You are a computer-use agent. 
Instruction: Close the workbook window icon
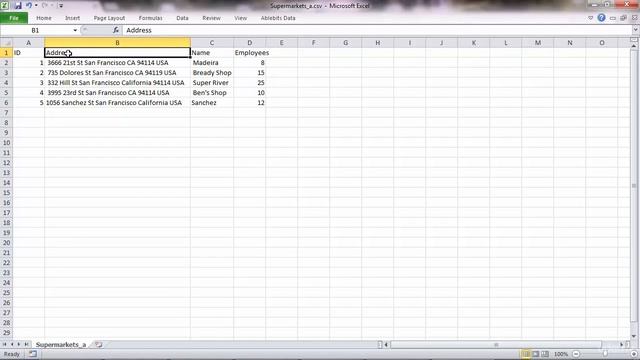[x=634, y=18]
